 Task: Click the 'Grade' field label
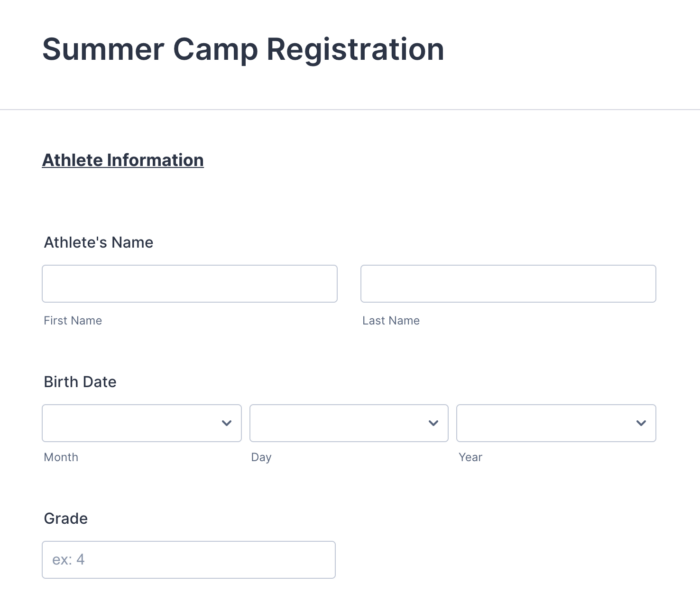[66, 518]
